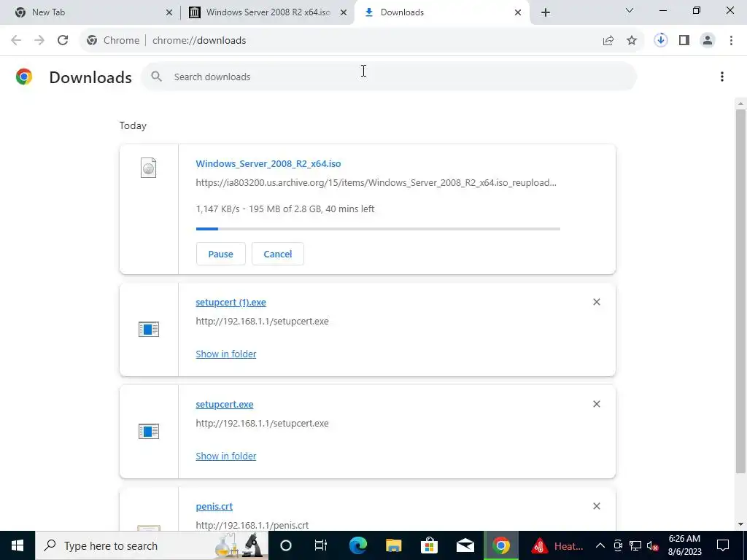Image resolution: width=747 pixels, height=560 pixels.
Task: Click the 1,147 KB/s download status text
Action: (285, 209)
